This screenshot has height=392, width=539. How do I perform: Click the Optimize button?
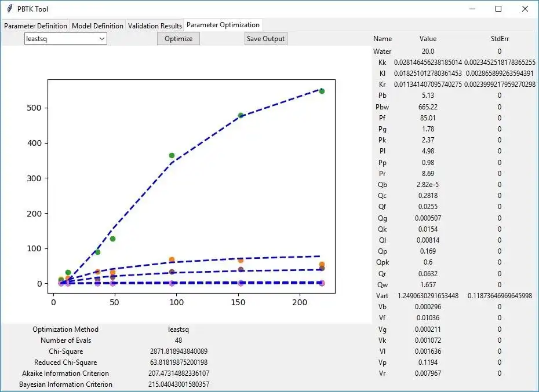[179, 38]
